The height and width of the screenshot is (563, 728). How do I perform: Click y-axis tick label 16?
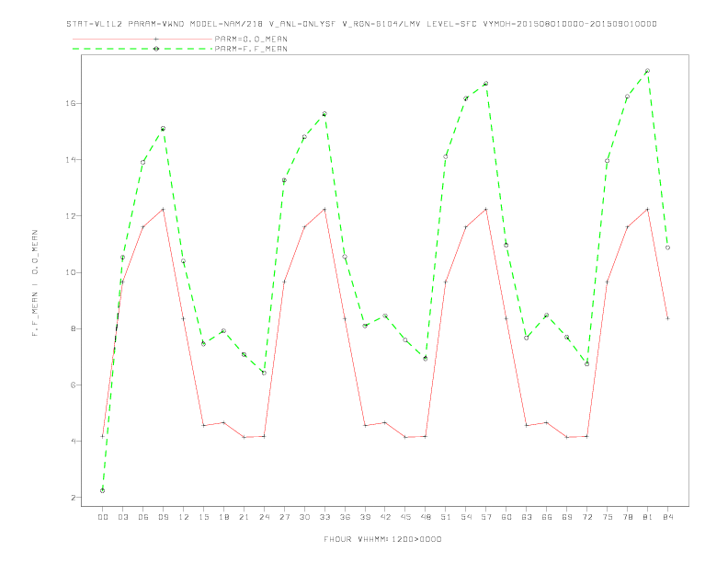tap(71, 104)
